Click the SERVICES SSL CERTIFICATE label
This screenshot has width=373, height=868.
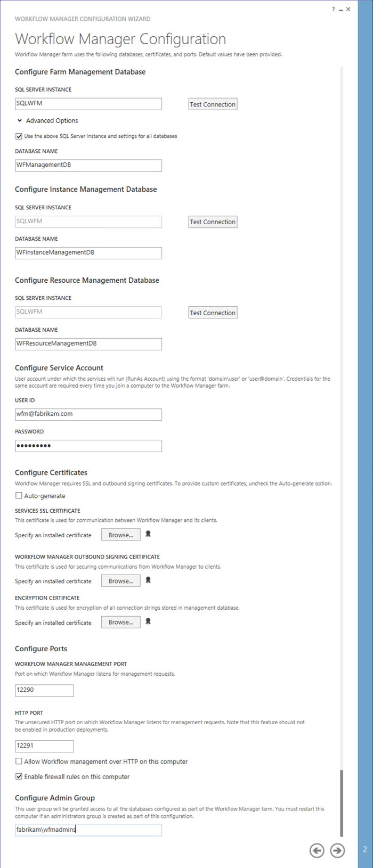(x=47, y=511)
